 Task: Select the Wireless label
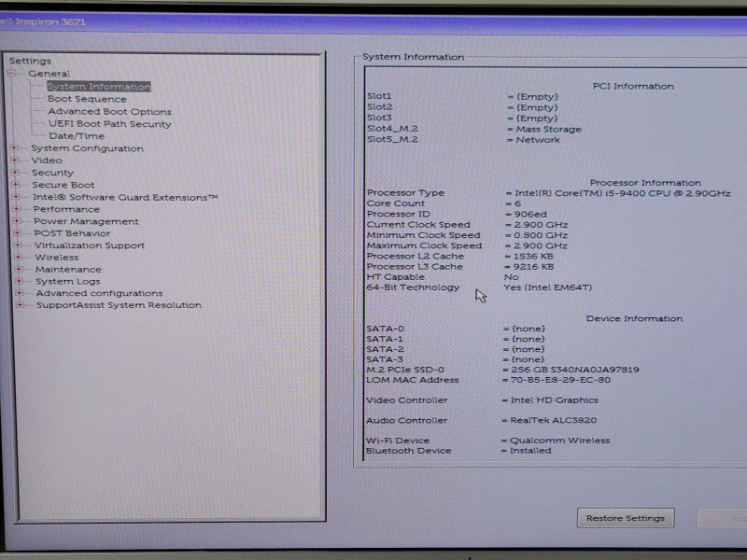[x=57, y=258]
